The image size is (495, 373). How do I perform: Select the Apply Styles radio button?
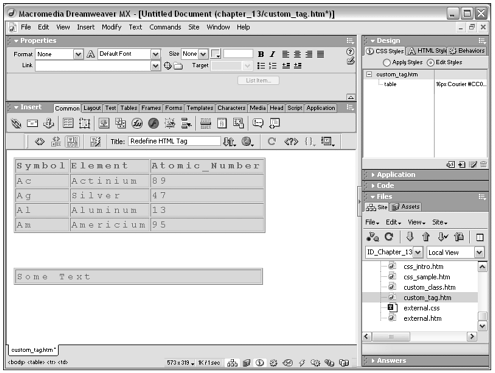tap(386, 63)
